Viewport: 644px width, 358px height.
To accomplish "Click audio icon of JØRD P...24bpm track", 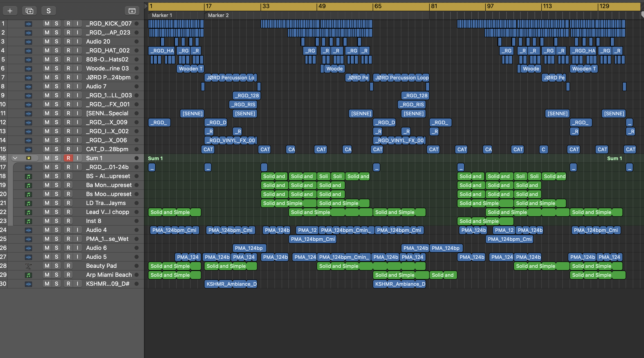I will [x=28, y=78].
